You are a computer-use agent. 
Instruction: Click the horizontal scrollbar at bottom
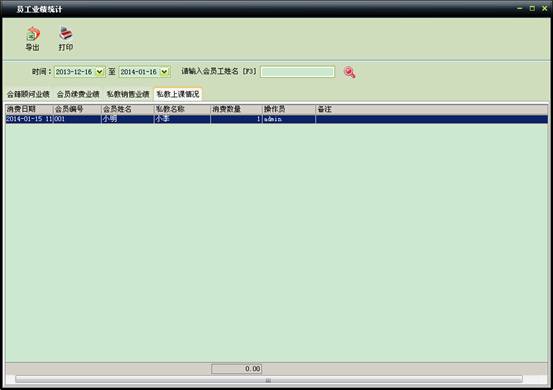coord(269,380)
